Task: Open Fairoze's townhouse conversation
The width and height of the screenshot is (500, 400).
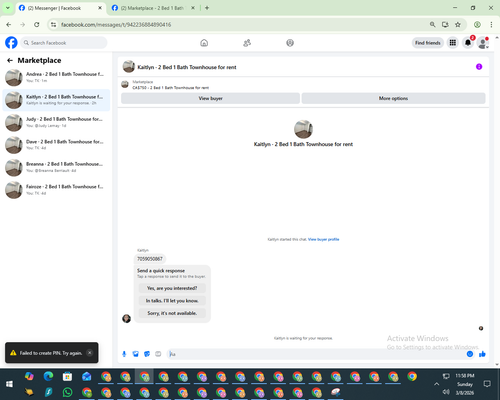Action: (x=56, y=190)
